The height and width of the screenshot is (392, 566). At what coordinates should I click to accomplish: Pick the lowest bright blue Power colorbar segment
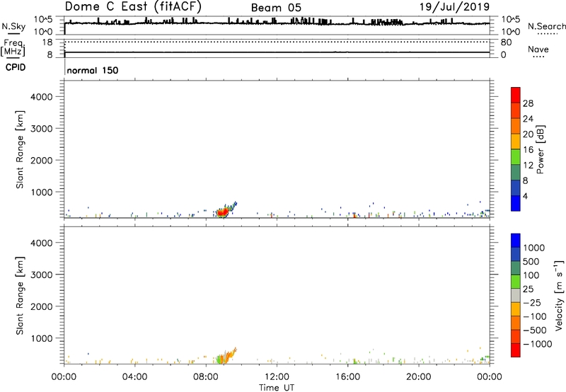click(516, 203)
